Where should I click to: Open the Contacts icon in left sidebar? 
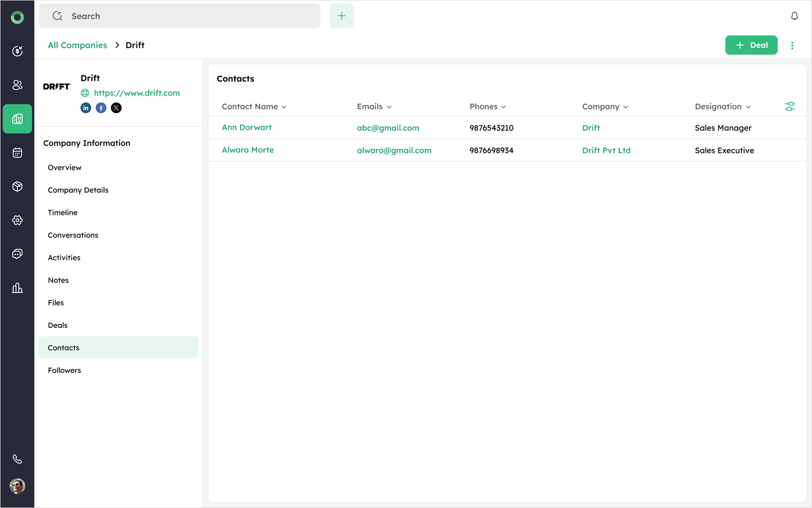click(x=17, y=85)
